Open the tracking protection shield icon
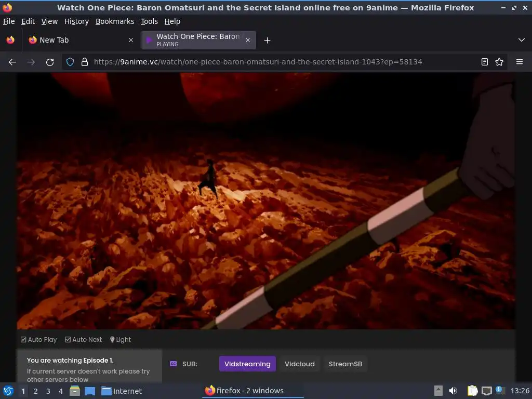 [70, 62]
